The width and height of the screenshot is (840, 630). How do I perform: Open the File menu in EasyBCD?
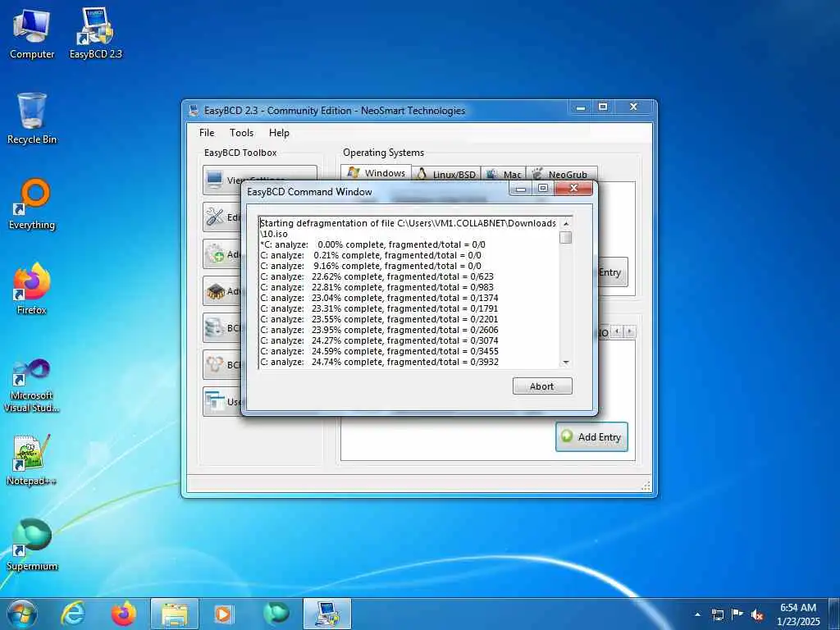click(x=207, y=133)
